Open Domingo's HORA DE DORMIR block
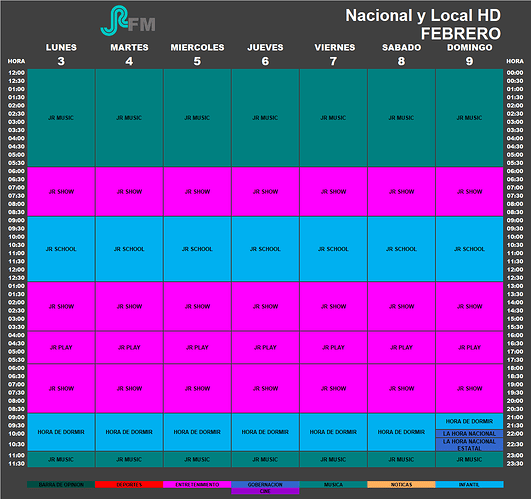The width and height of the screenshot is (531, 499). [469, 421]
